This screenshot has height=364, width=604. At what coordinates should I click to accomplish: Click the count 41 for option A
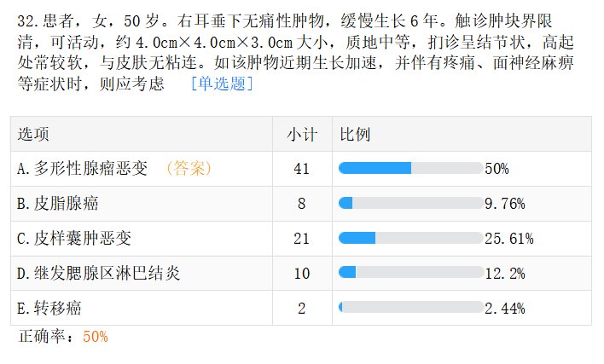301,169
